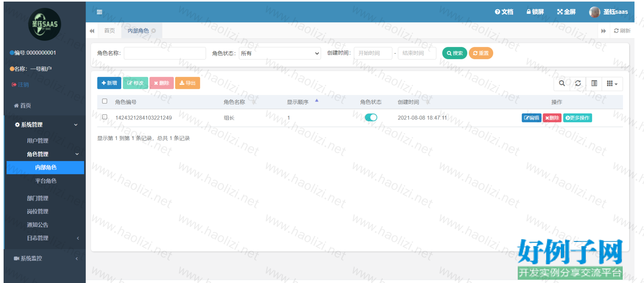Click the blue 新增 button
Image resolution: width=644 pixels, height=283 pixels.
click(x=109, y=83)
